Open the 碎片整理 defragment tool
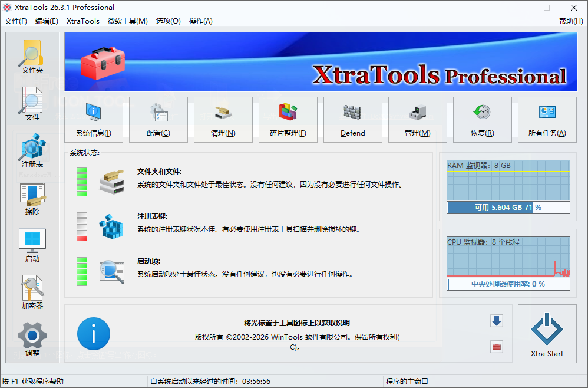This screenshot has width=588, height=388. (x=288, y=119)
